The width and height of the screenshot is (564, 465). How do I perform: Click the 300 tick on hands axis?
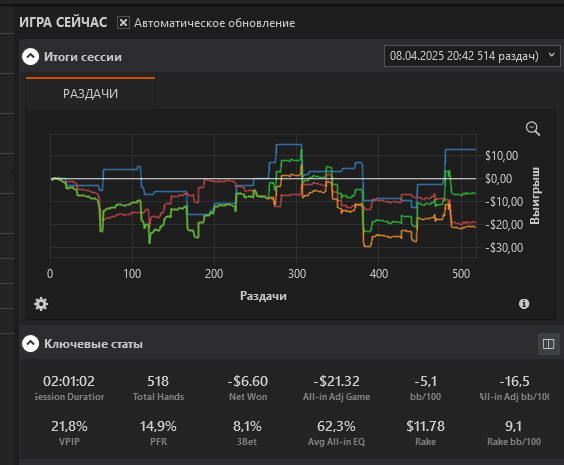point(297,274)
